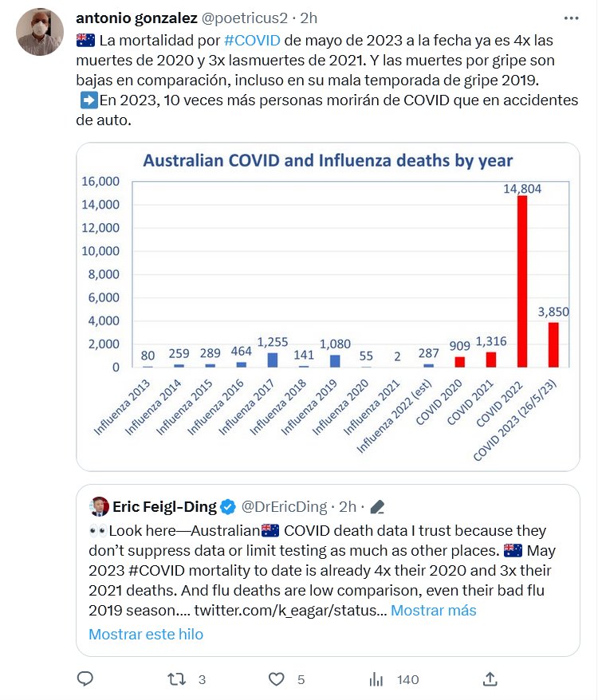Expand quoted tweet with Mostrar más

433,611
